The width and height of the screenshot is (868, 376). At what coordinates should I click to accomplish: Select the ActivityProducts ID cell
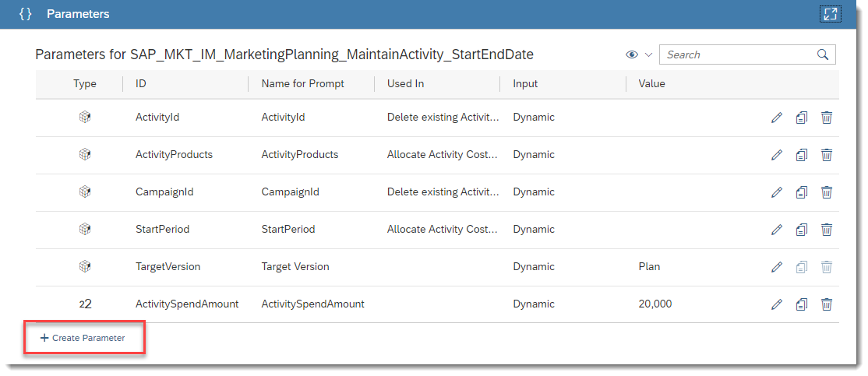coord(174,154)
